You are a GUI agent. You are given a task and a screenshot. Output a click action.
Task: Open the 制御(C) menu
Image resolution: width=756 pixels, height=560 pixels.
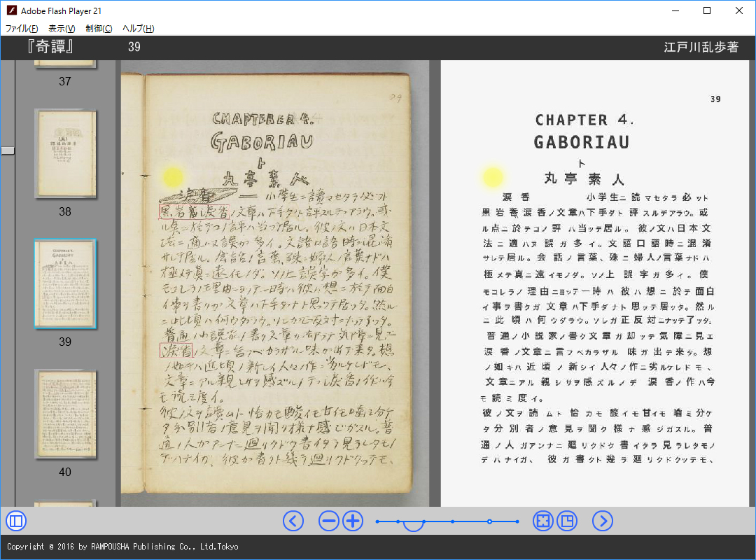(x=99, y=29)
